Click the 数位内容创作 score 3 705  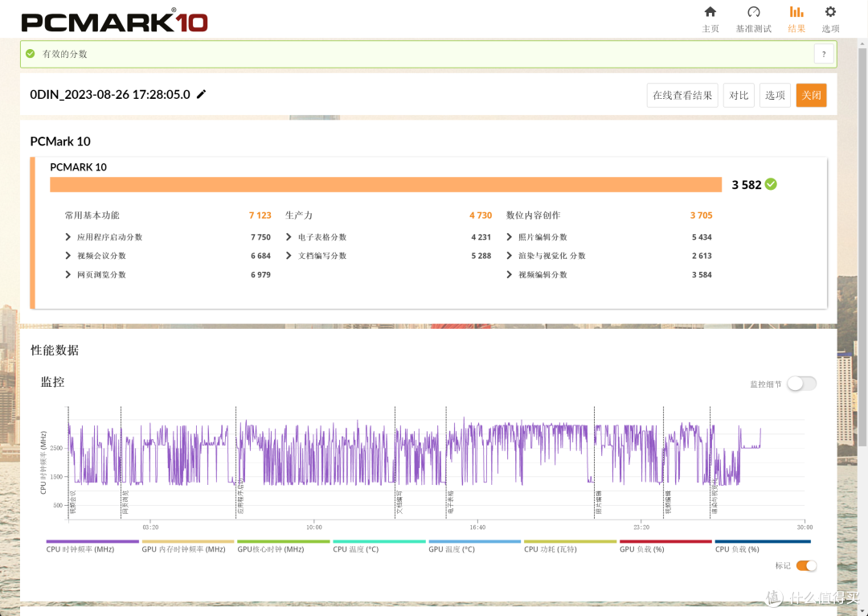[x=701, y=216]
